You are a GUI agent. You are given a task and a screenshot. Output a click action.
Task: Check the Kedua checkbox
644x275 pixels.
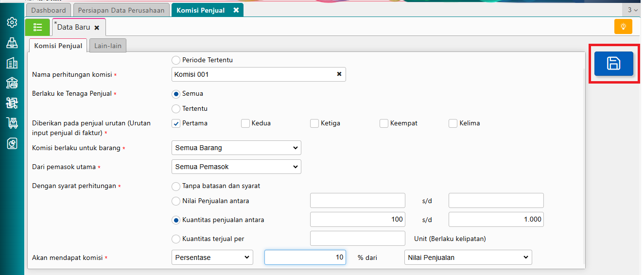[x=245, y=123]
